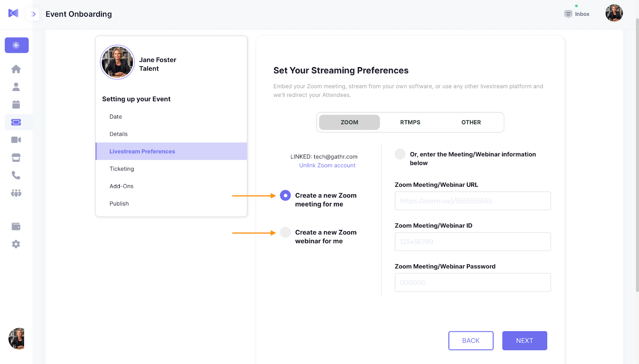Click the Zoom Meeting/Webinar ID field
The height and width of the screenshot is (364, 639).
[x=473, y=241]
